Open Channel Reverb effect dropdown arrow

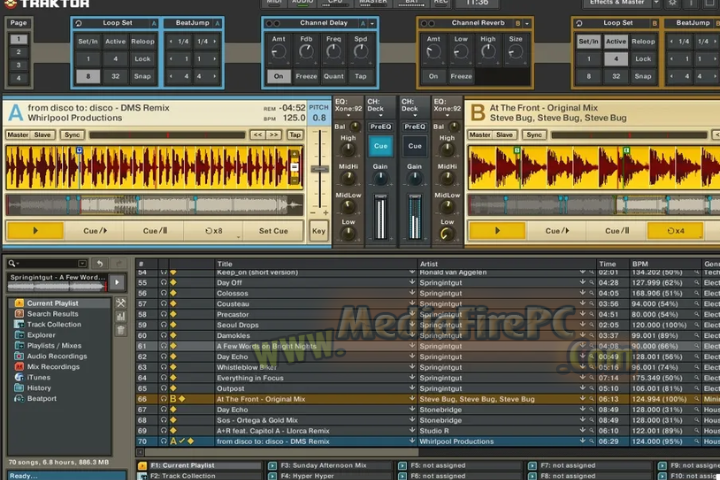[527, 23]
